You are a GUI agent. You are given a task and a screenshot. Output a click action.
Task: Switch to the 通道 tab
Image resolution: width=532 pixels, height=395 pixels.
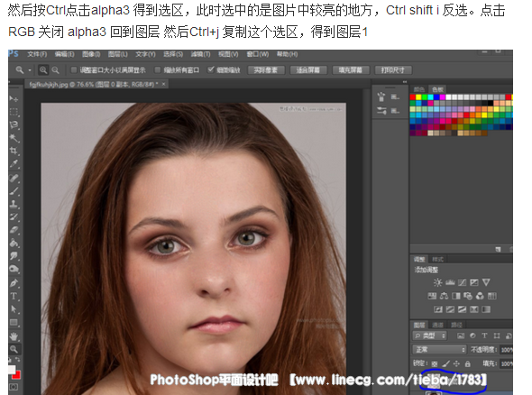437,325
